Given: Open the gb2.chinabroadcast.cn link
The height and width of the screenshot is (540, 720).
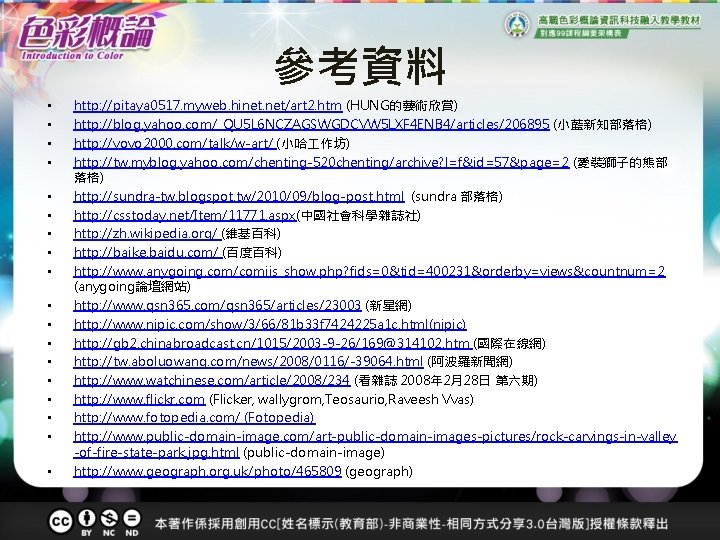Looking at the screenshot, I should tap(273, 343).
